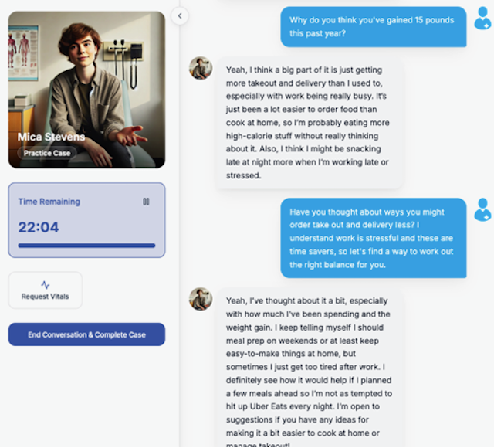Collapse the sidebar with the chevron arrow
This screenshot has width=494, height=448.
180,15
